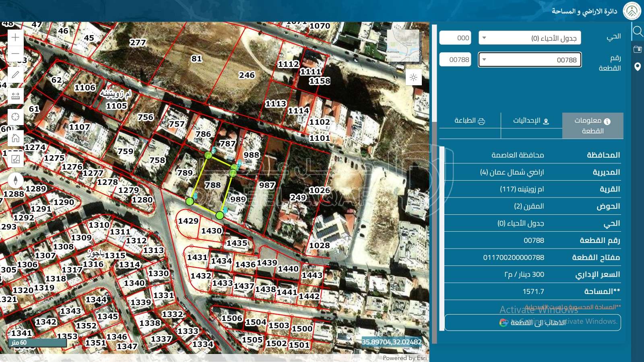Toggle the map brightness sun button
The height and width of the screenshot is (362, 644).
click(413, 77)
